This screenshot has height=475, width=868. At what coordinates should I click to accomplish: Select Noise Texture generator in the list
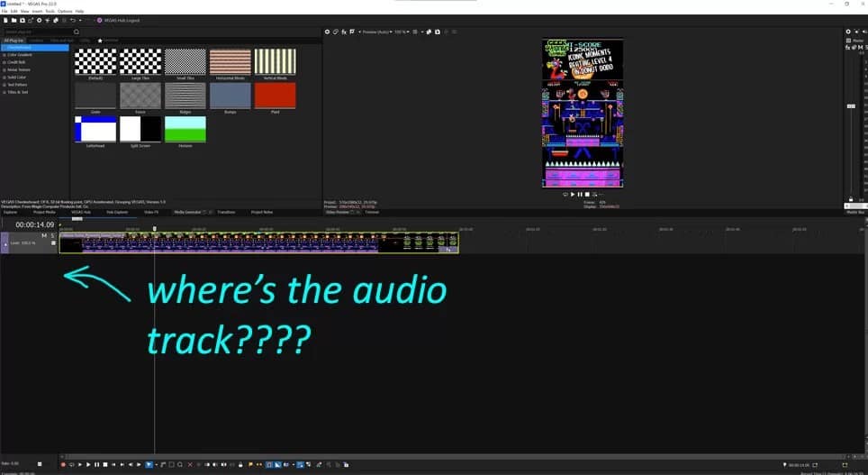18,69
